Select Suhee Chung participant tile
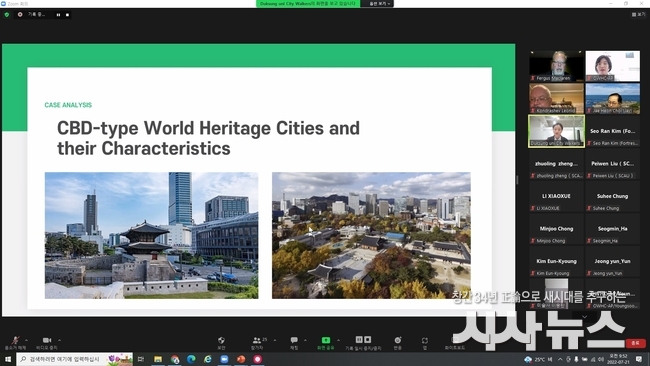Screen dimensions: 650x366 point(613,196)
